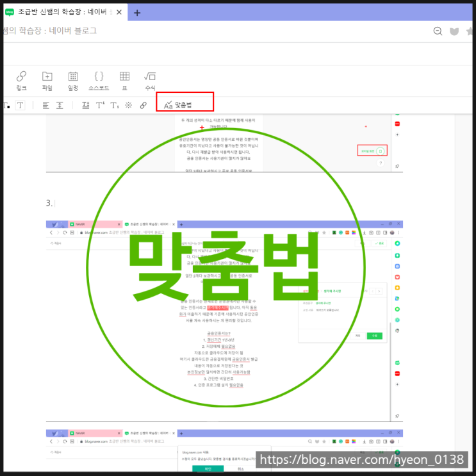The height and width of the screenshot is (476, 476).
Task: Click the zoom magnifier icon in address bar
Action: 438,31
